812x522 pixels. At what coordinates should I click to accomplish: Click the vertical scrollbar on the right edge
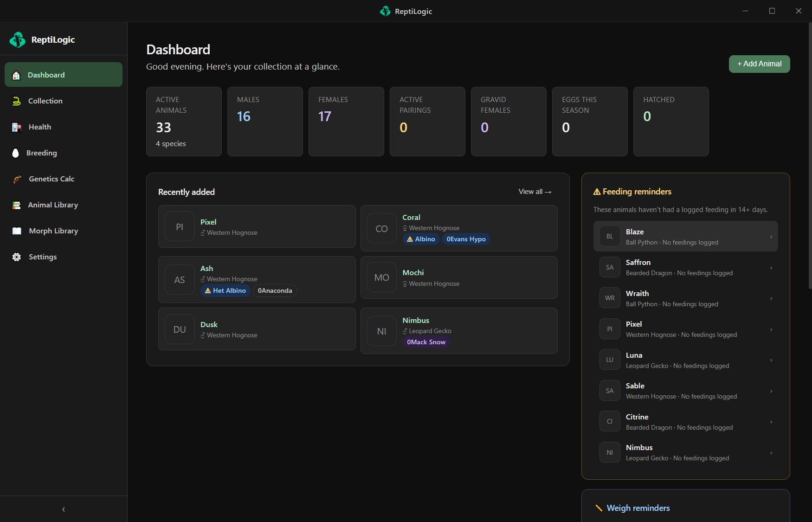[x=810, y=156]
